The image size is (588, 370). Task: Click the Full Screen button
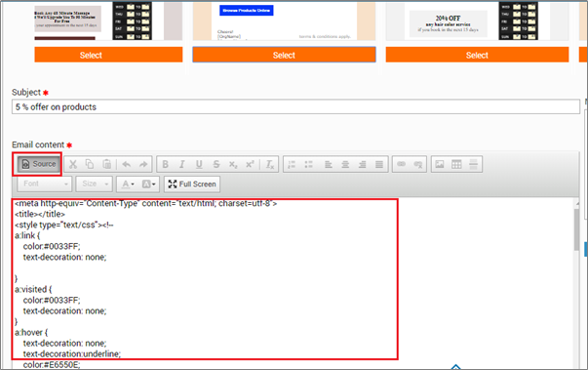point(192,184)
